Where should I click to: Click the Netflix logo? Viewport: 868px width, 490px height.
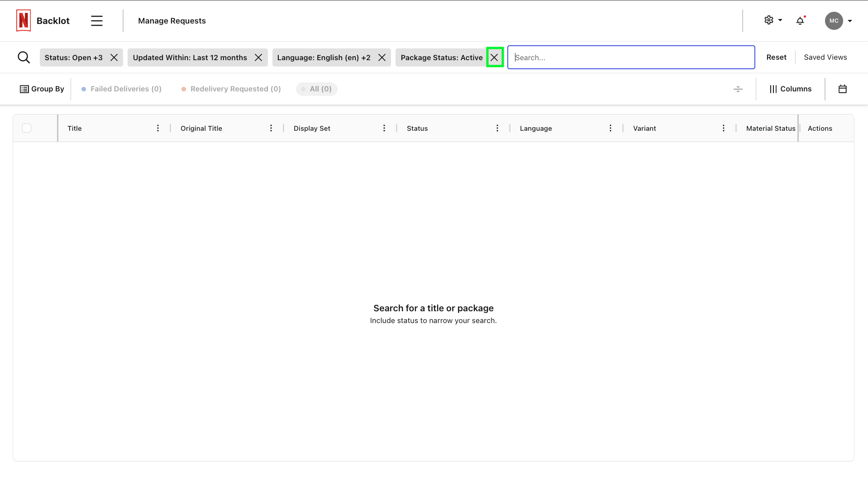[23, 20]
